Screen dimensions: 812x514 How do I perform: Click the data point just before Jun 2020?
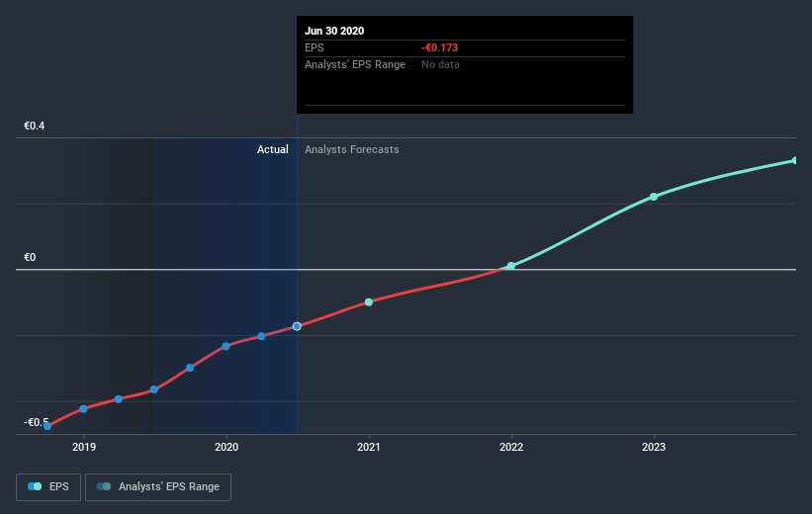click(x=261, y=336)
